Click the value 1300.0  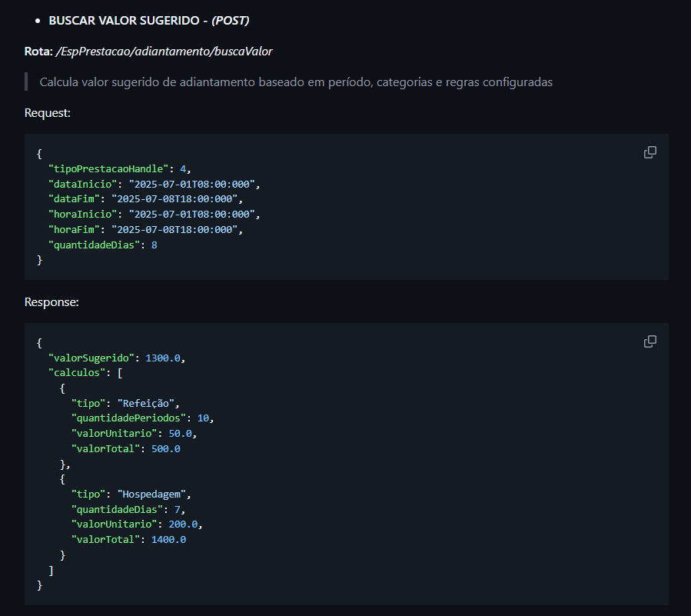163,358
